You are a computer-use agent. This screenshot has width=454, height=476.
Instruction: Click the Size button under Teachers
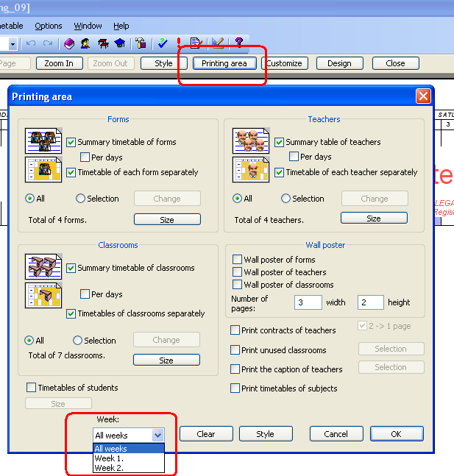(x=374, y=219)
